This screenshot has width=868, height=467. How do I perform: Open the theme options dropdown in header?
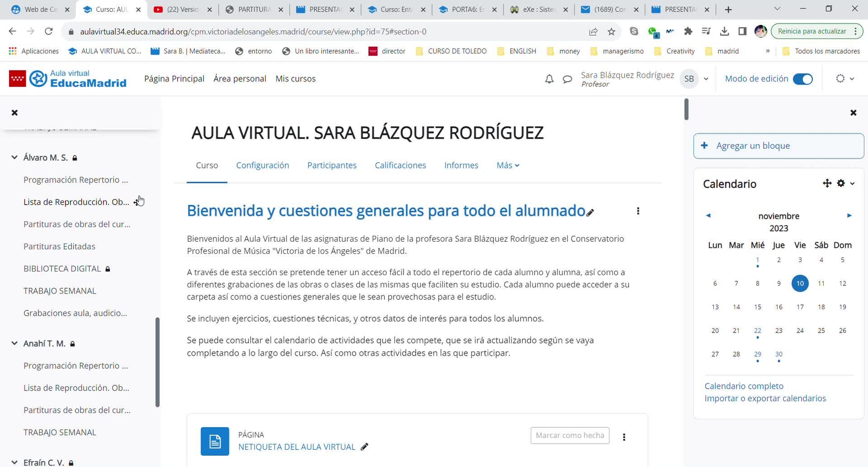pyautogui.click(x=845, y=79)
